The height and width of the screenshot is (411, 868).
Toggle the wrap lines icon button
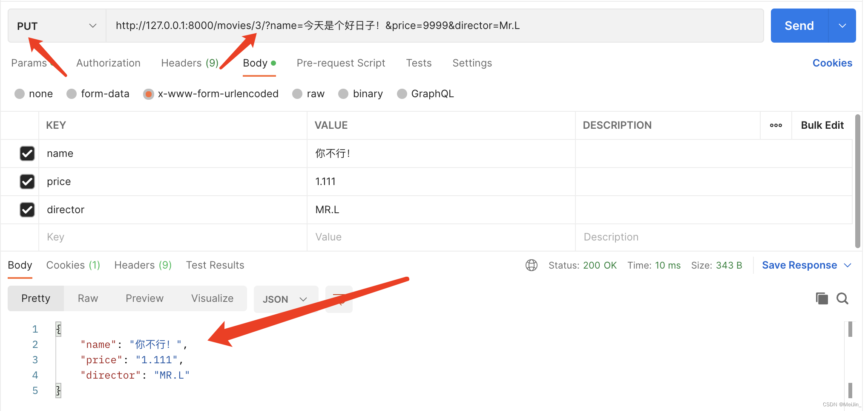pos(339,299)
